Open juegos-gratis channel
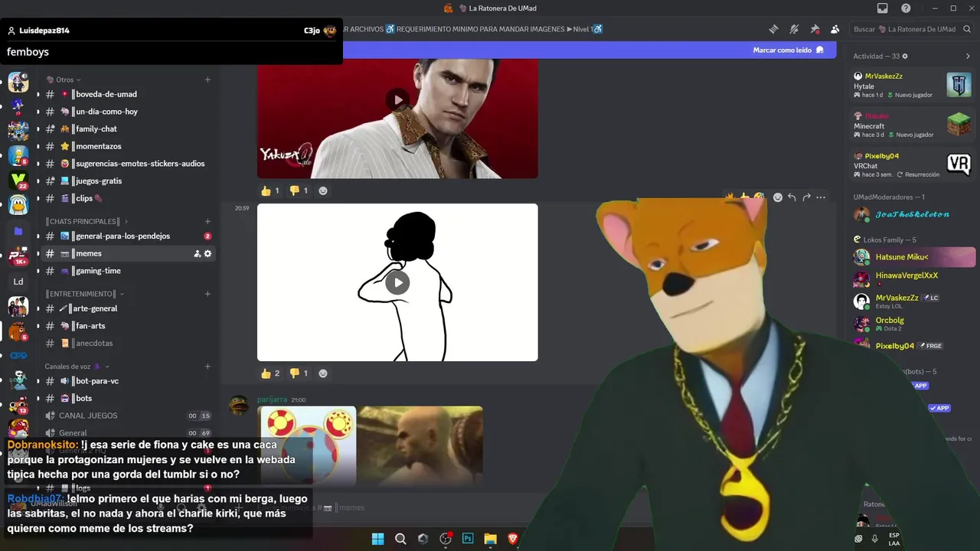The height and width of the screenshot is (551, 980). (127, 181)
